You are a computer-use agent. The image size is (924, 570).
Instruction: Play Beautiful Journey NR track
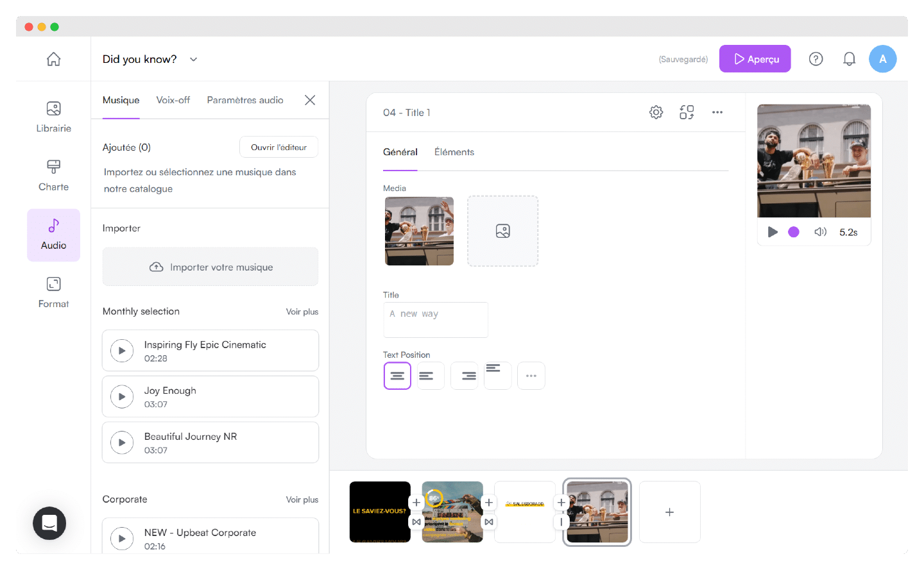122,442
